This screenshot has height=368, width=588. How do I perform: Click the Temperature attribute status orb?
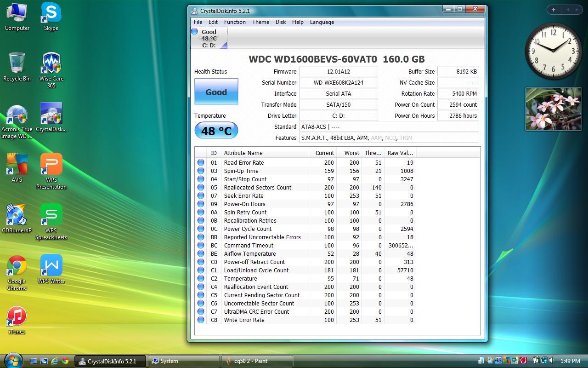201,278
